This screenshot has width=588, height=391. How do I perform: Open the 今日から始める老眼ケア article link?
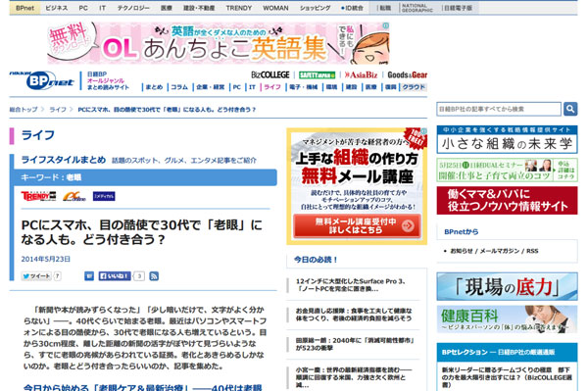[x=142, y=387]
